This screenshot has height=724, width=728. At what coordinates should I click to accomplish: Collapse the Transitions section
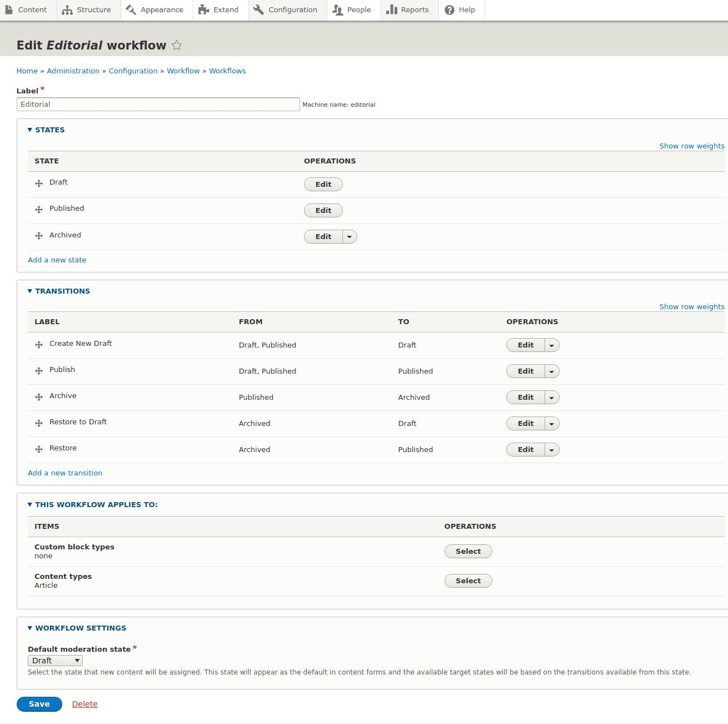[x=62, y=291]
